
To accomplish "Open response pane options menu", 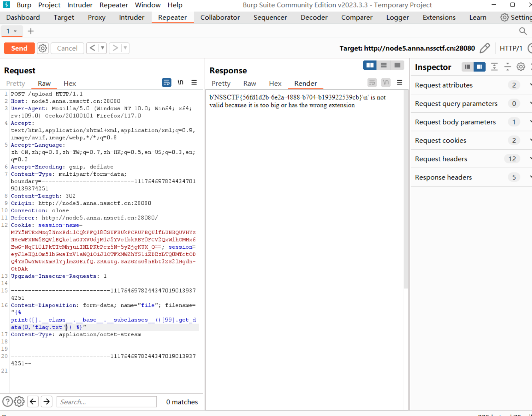I will [400, 83].
